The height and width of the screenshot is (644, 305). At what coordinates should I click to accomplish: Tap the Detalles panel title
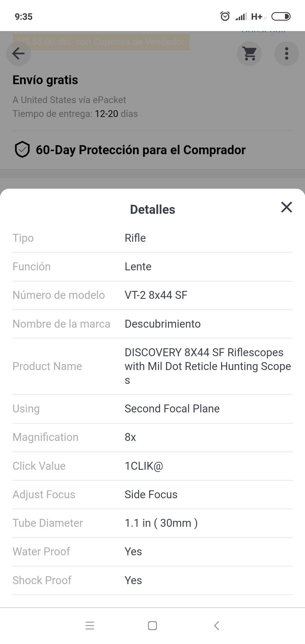152,210
